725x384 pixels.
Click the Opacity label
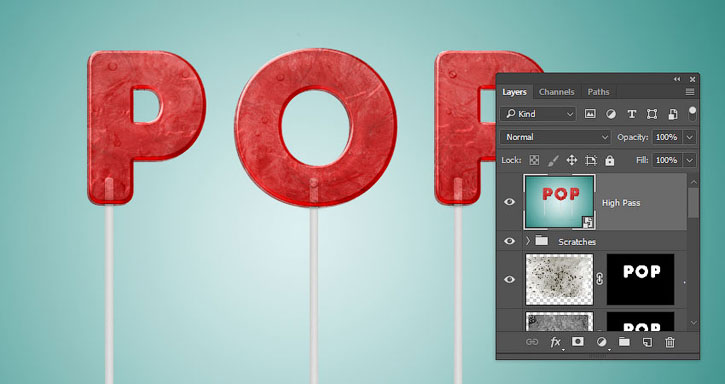pyautogui.click(x=632, y=137)
